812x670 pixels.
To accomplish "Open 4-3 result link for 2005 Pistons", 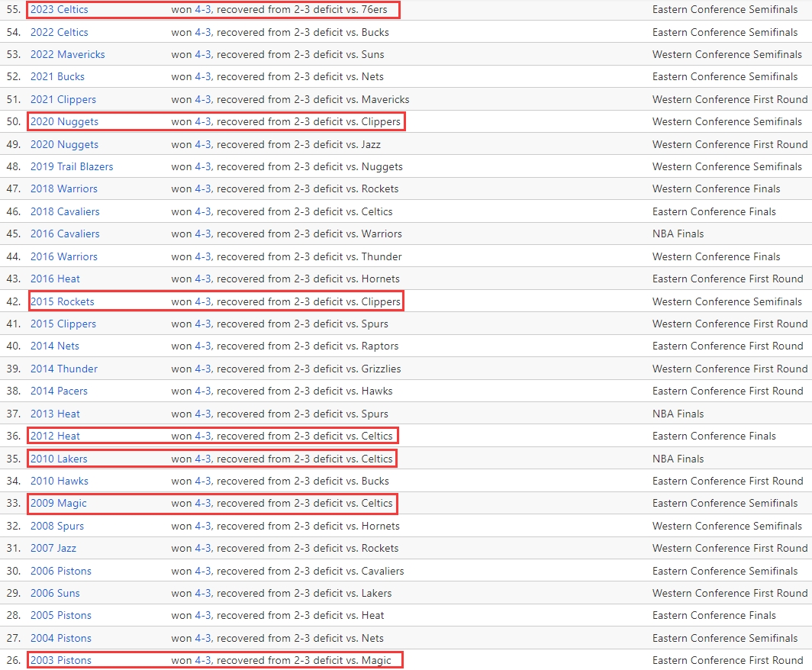I will [203, 616].
